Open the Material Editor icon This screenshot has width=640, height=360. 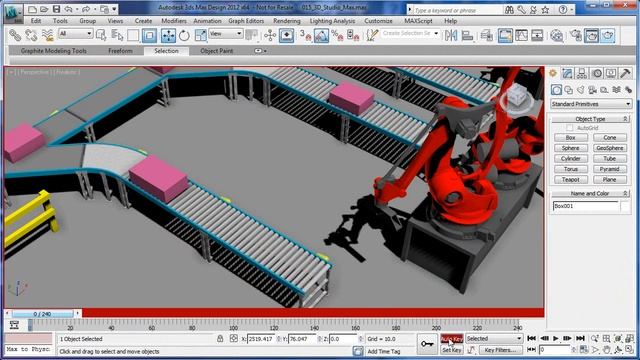tap(557, 36)
